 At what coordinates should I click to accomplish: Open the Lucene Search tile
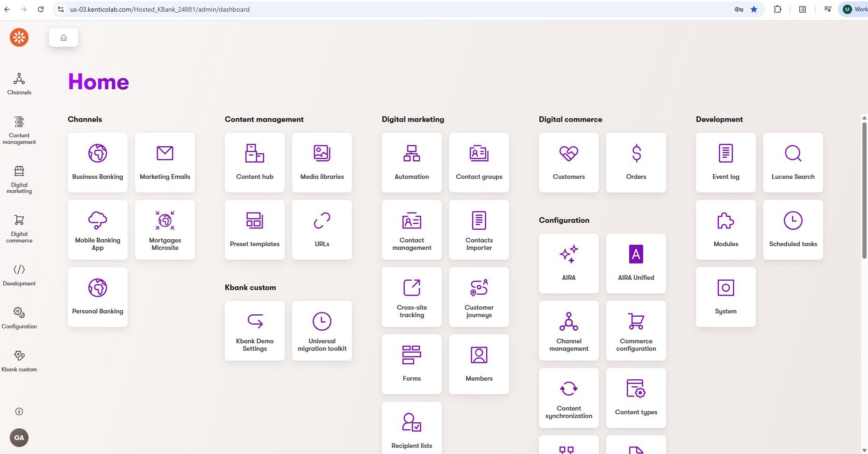[x=793, y=162]
